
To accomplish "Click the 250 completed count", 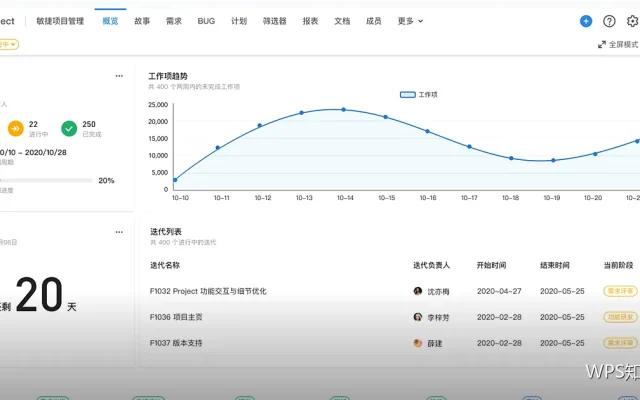I will 89,124.
